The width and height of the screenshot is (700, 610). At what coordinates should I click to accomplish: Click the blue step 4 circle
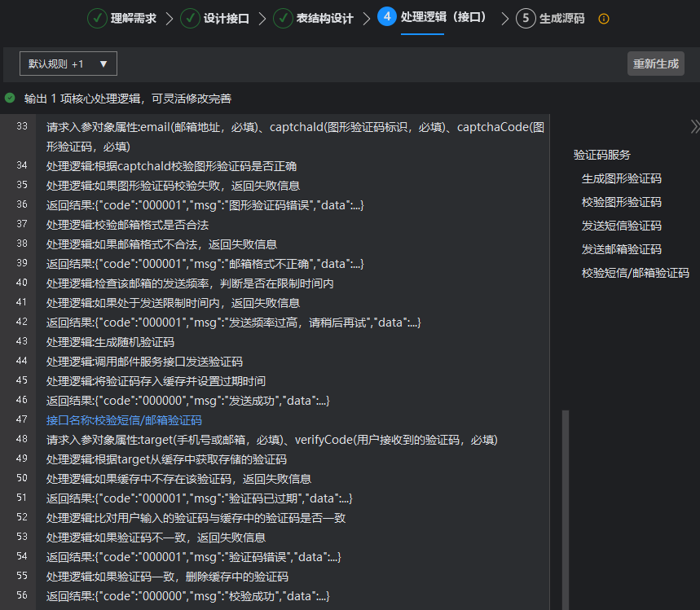387,17
